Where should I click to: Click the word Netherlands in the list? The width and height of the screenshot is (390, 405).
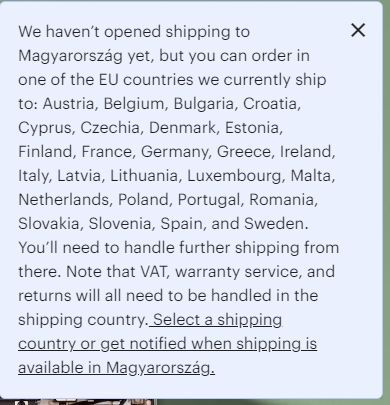click(x=63, y=199)
